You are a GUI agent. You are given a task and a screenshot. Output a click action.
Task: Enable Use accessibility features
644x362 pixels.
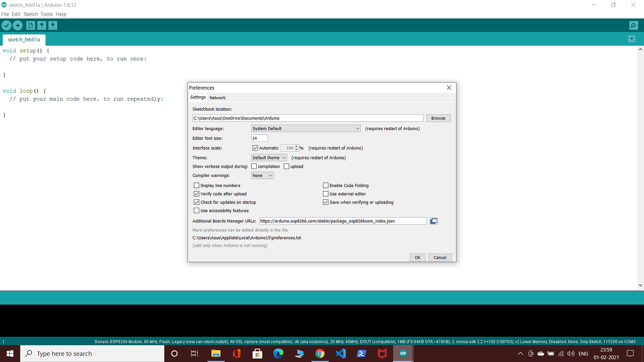pyautogui.click(x=196, y=210)
